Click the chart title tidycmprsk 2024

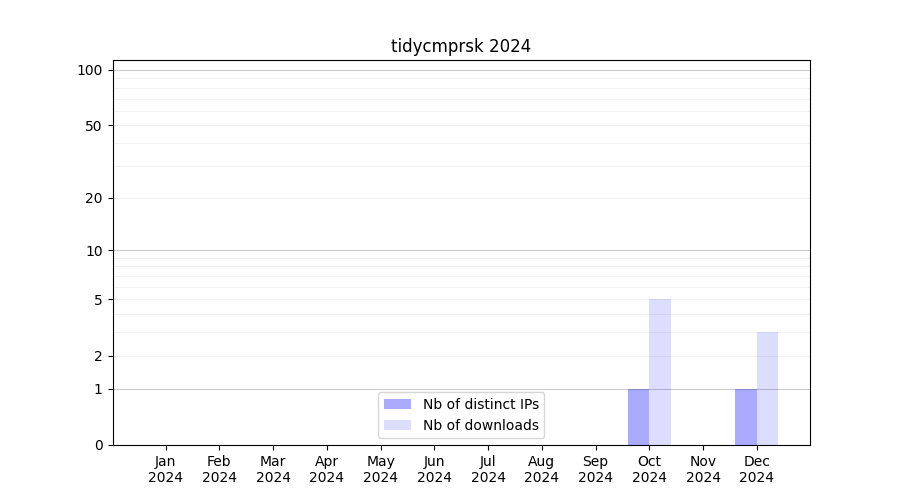pyautogui.click(x=461, y=46)
